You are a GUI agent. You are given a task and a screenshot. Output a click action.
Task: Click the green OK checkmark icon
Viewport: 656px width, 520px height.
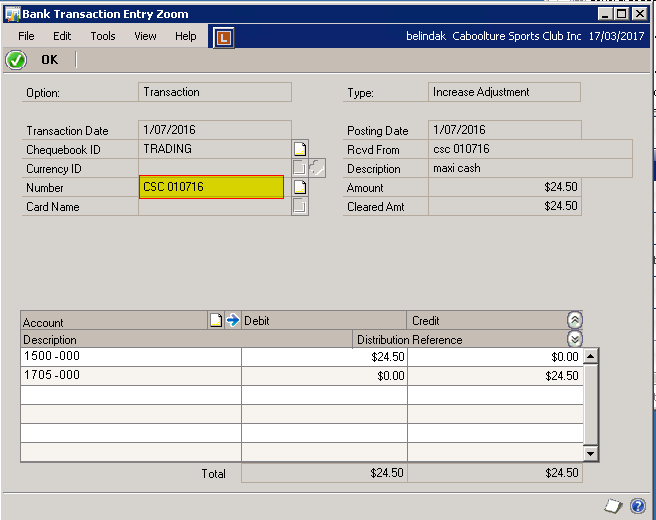(16, 60)
